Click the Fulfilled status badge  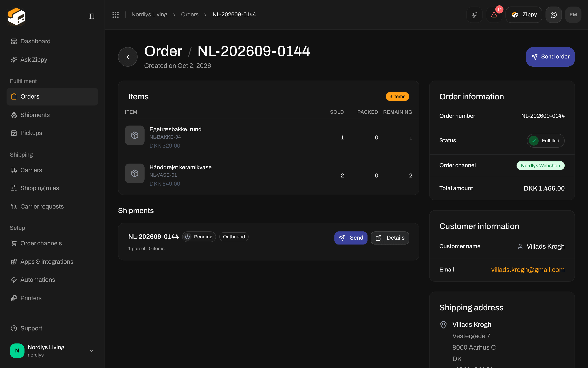click(546, 141)
